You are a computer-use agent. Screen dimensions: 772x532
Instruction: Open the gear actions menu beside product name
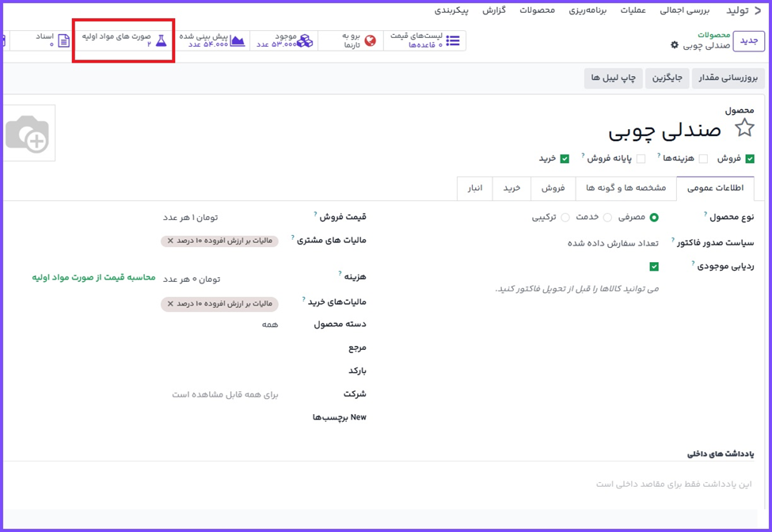tap(675, 46)
